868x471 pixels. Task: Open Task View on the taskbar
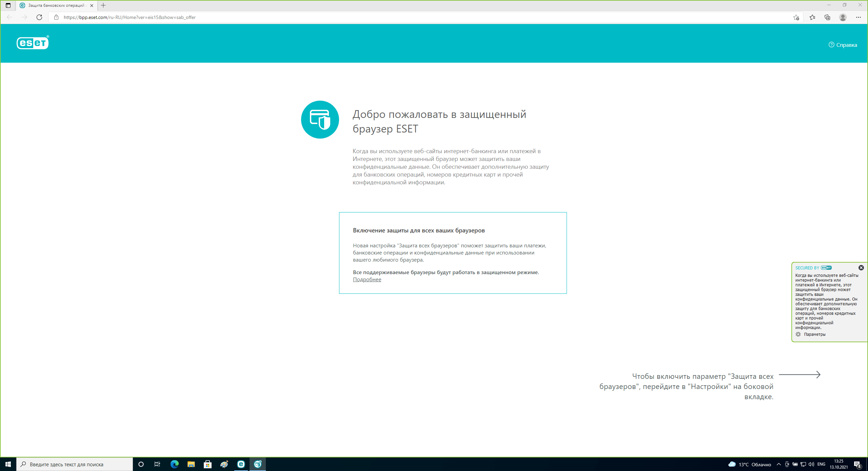click(x=157, y=464)
